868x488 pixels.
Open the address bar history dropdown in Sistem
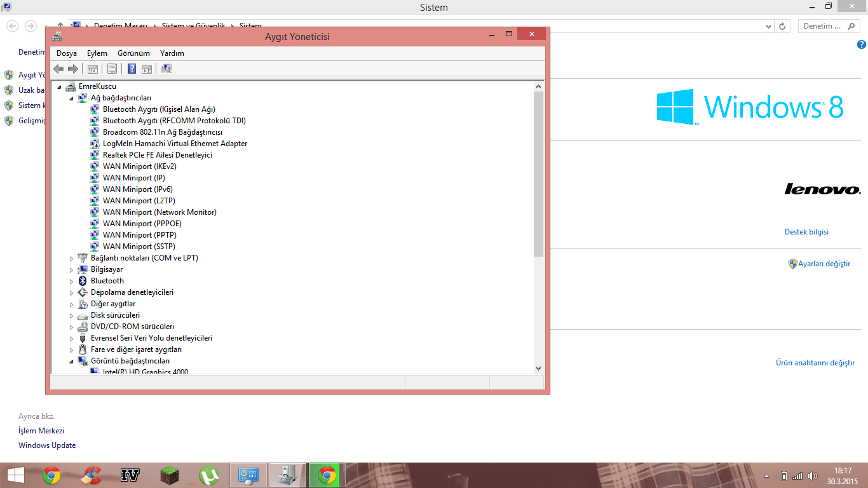click(768, 26)
